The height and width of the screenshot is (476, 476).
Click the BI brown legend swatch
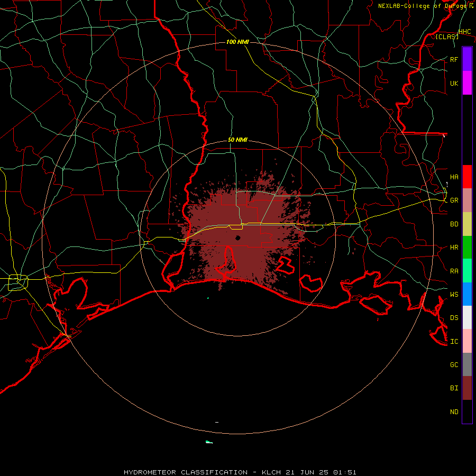tap(467, 388)
